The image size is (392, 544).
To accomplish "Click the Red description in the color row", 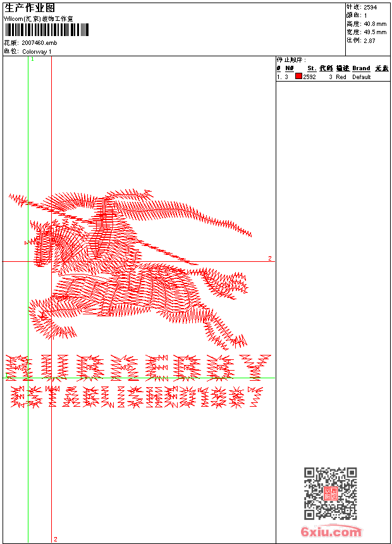I will [341, 77].
